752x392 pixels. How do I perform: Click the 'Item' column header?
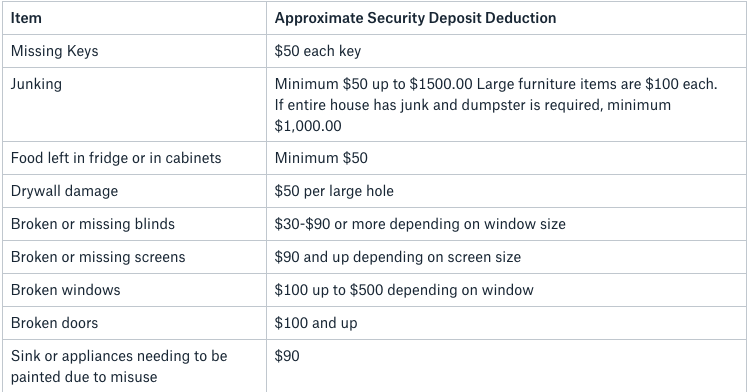click(26, 18)
